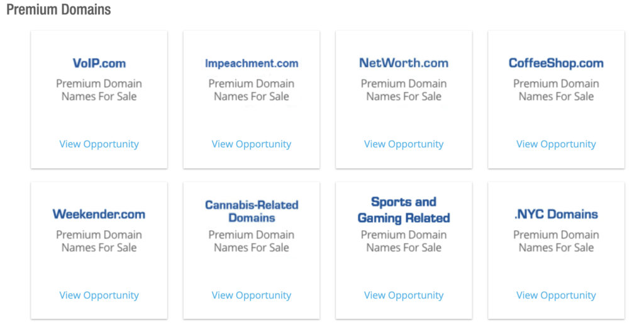Follow the NetWorth.com View Opportunity link
Viewport: 644px width, 326px height.
pos(404,144)
